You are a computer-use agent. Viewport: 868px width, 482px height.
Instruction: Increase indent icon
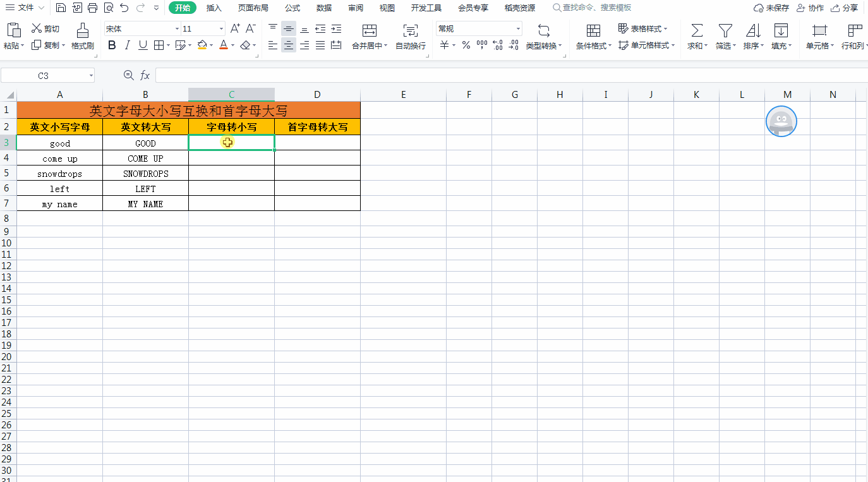(336, 29)
